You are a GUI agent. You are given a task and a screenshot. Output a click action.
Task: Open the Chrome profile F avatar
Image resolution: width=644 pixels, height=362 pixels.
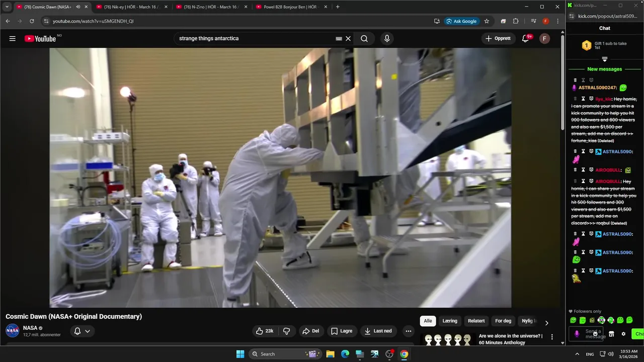(x=546, y=21)
